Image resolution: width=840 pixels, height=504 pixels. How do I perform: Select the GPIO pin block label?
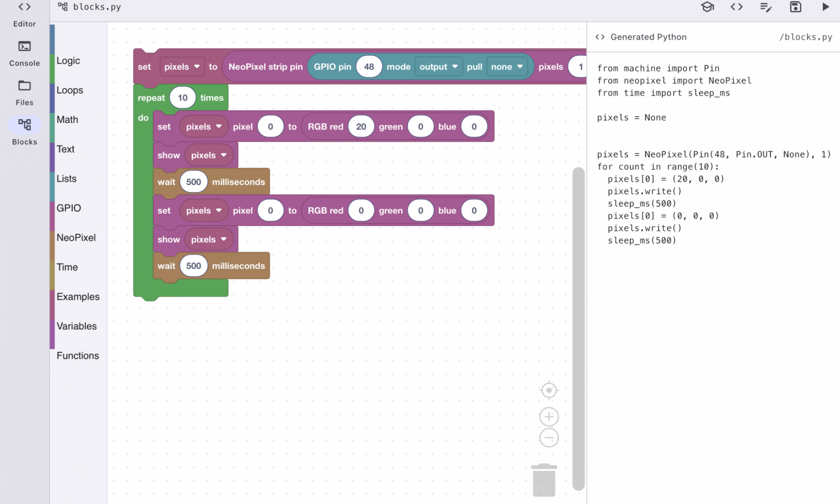pos(332,67)
